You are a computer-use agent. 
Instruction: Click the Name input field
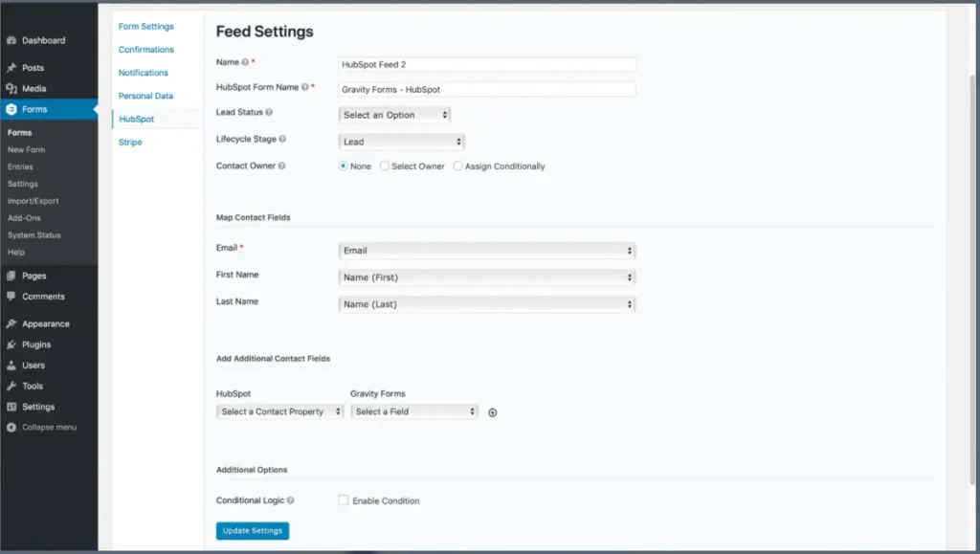click(487, 64)
